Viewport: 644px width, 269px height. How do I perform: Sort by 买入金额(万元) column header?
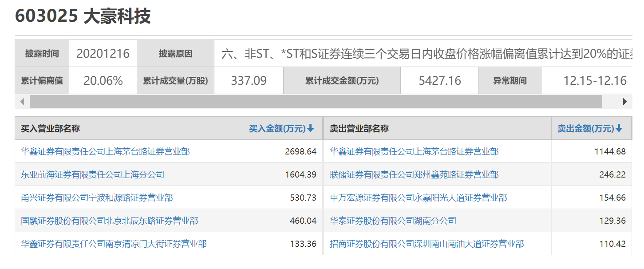point(281,129)
